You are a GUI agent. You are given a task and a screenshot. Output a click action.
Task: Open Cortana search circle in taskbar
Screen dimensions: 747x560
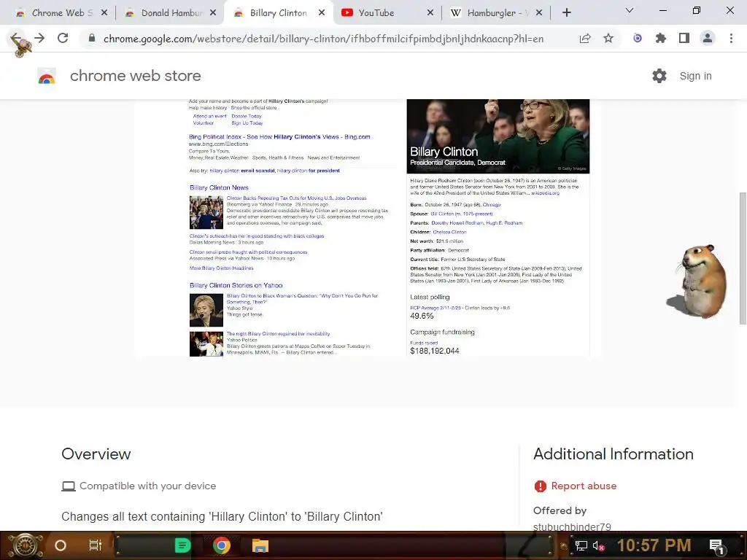60,545
